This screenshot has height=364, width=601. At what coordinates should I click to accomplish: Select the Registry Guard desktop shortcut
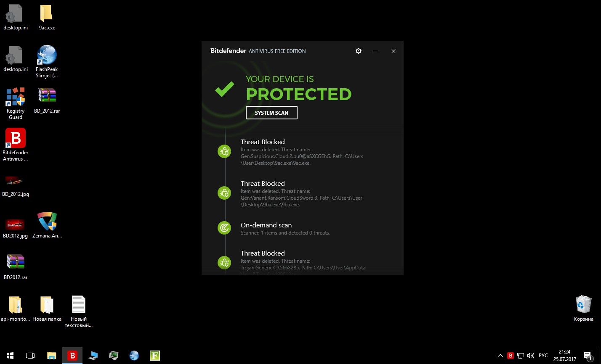[x=16, y=103]
